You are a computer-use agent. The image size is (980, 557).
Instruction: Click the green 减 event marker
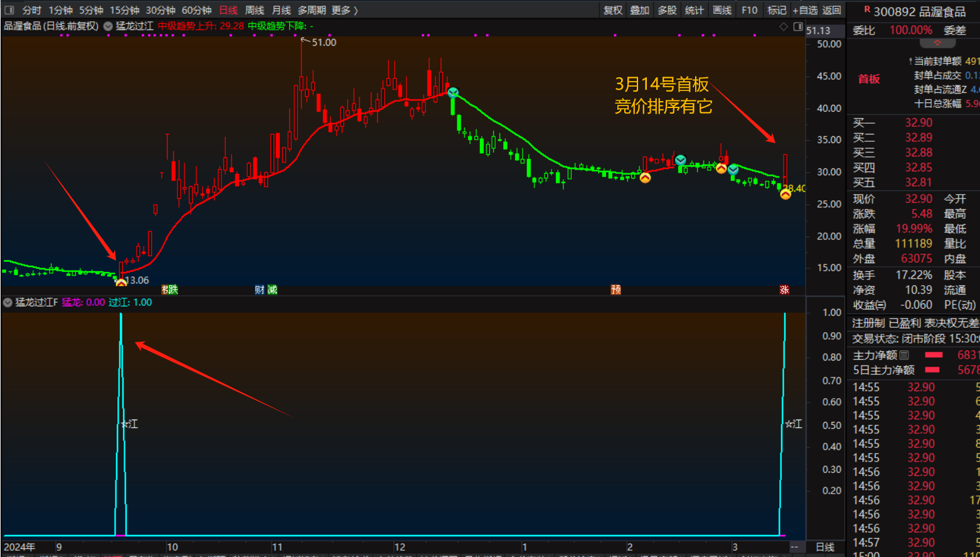[x=272, y=289]
